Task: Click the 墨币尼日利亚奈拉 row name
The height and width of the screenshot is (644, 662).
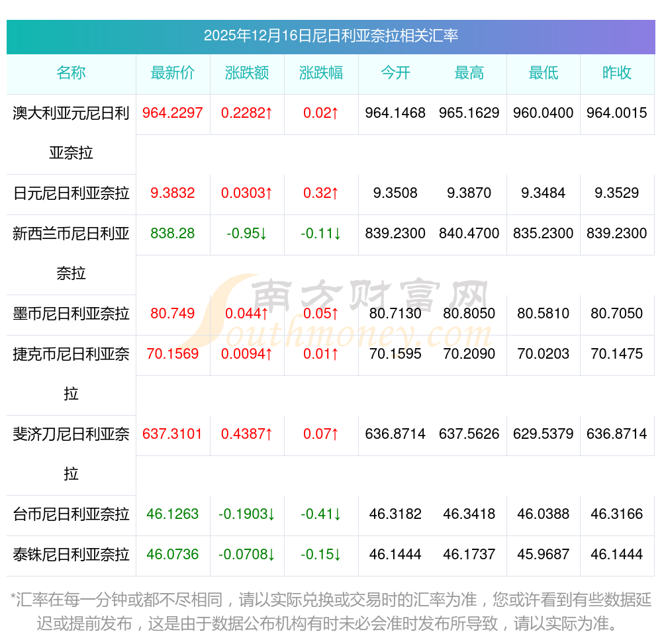Action: tap(71, 314)
